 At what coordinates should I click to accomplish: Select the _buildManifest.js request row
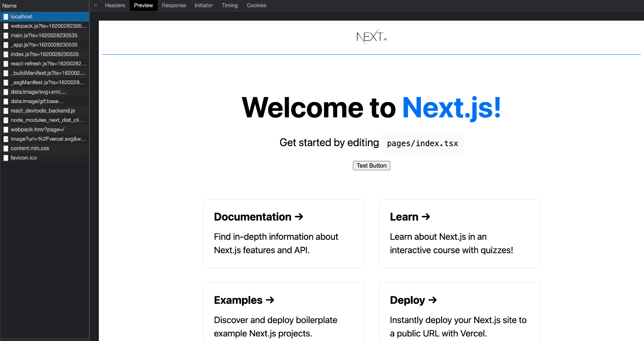(45, 73)
